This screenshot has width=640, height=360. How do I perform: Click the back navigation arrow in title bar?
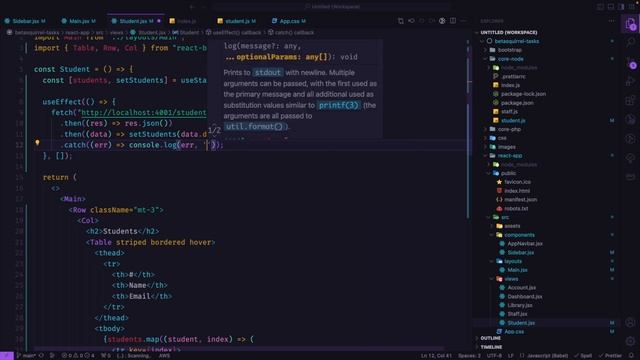pyautogui.click(x=192, y=7)
